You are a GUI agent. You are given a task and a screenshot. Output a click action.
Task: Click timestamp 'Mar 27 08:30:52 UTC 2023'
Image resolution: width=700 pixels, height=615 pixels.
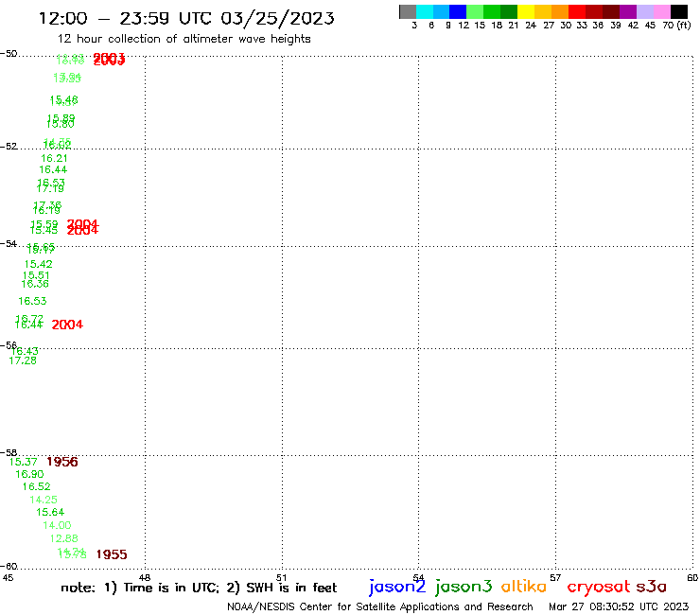click(x=619, y=606)
